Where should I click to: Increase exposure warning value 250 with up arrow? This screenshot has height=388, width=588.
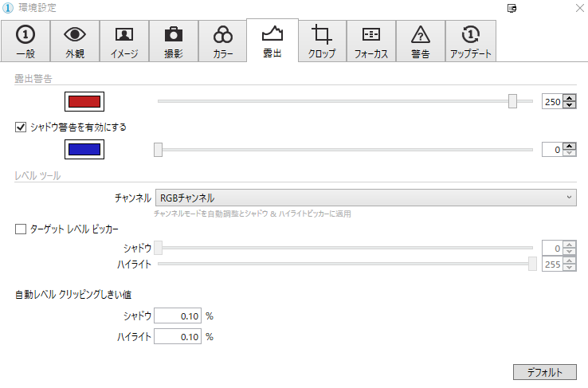tap(569, 98)
